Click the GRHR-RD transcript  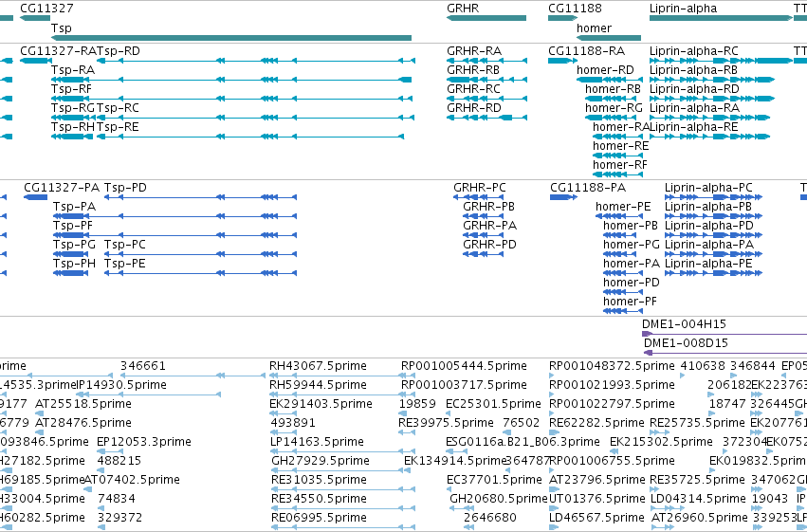486,118
